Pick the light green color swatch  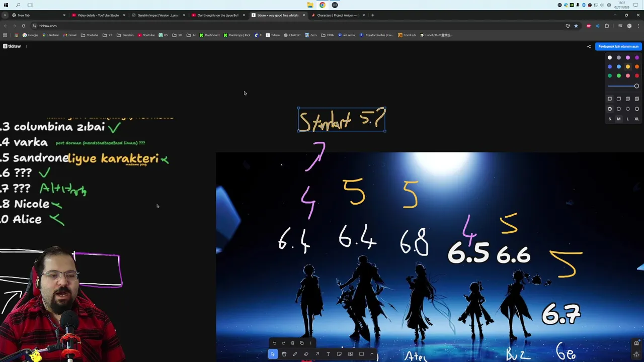[619, 76]
